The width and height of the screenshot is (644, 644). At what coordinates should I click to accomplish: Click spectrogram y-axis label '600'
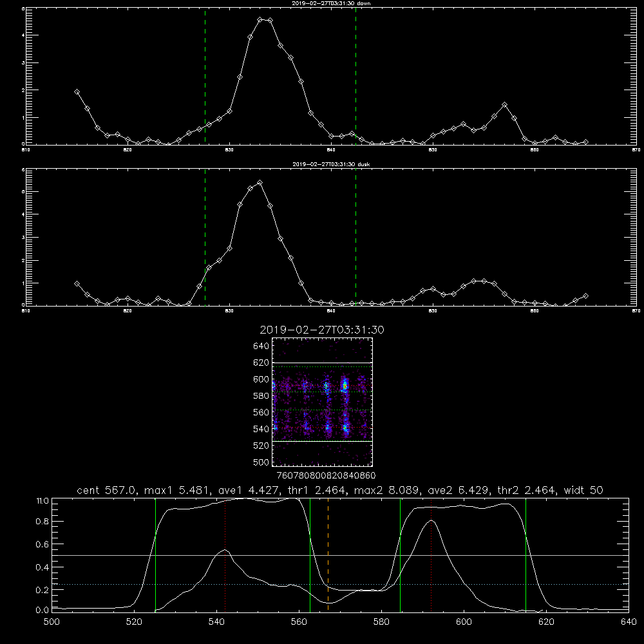point(261,379)
